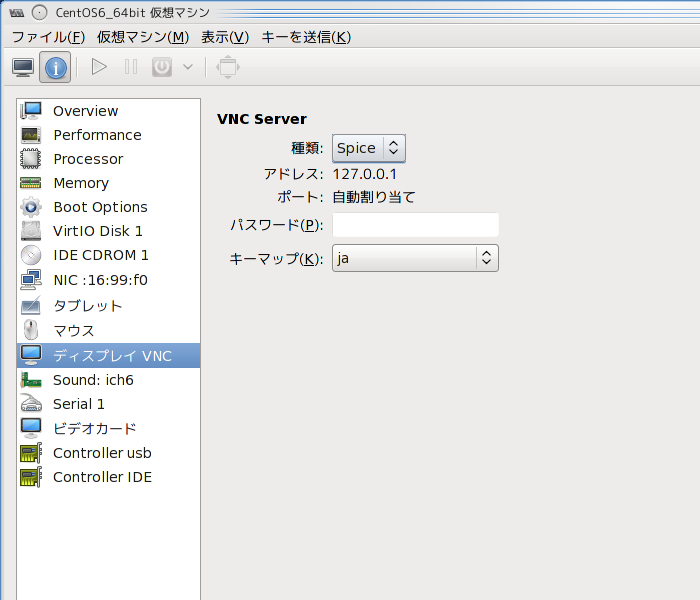Open the 表示(V) menu
Image resolution: width=700 pixels, height=600 pixels.
[225, 37]
